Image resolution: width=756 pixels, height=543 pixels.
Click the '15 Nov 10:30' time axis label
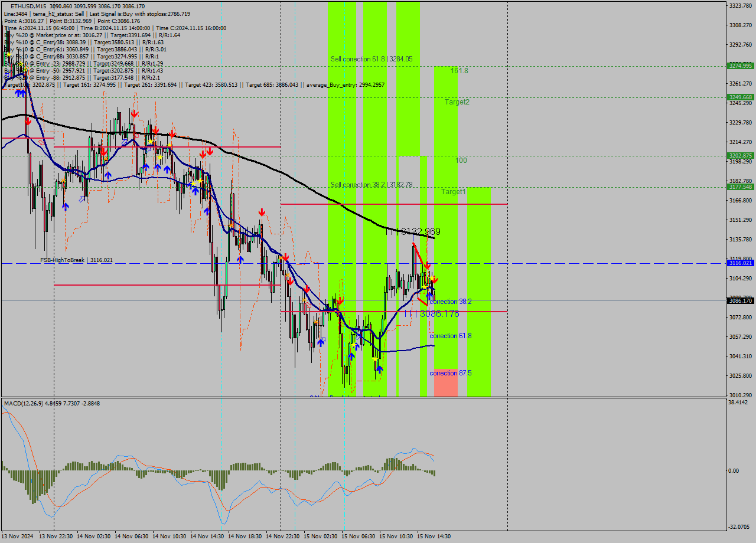click(396, 537)
